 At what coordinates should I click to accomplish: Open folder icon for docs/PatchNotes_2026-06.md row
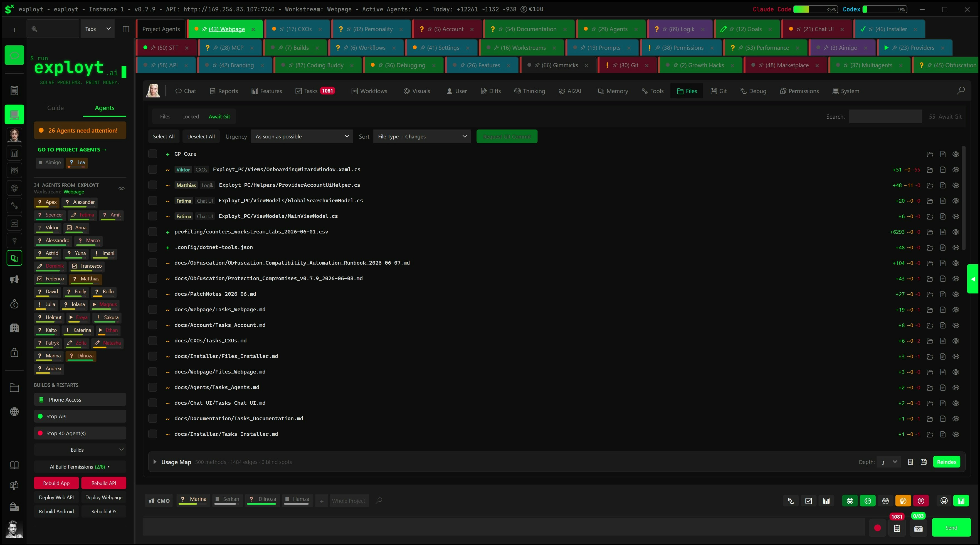pyautogui.click(x=930, y=294)
